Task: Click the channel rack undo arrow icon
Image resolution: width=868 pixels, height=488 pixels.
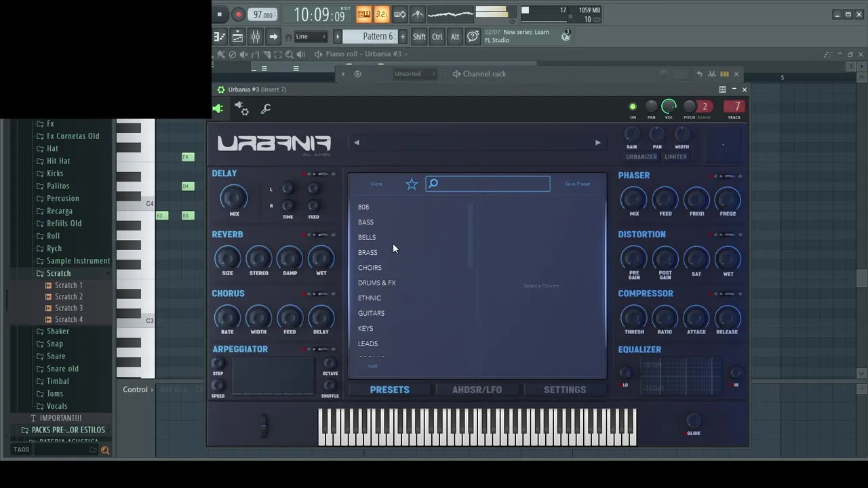Action: pos(699,74)
